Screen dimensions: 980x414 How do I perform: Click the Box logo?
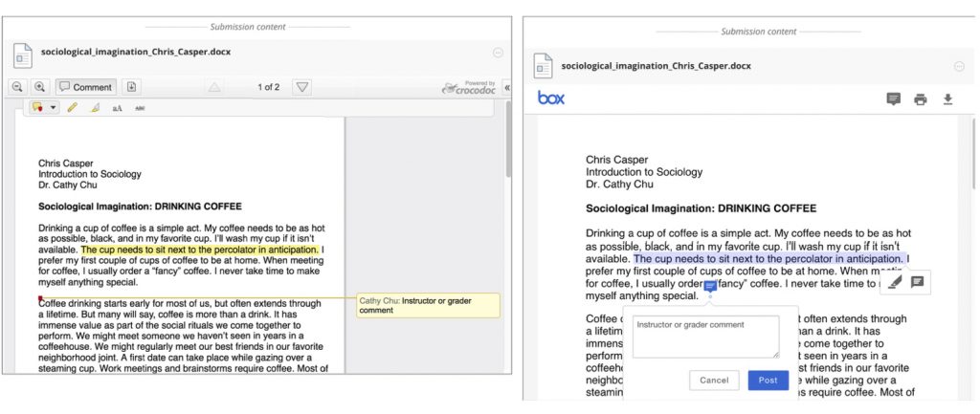point(550,98)
